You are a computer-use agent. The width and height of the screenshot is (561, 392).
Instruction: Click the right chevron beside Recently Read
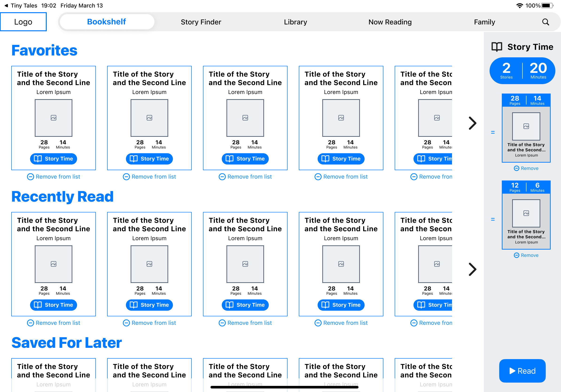tap(473, 269)
